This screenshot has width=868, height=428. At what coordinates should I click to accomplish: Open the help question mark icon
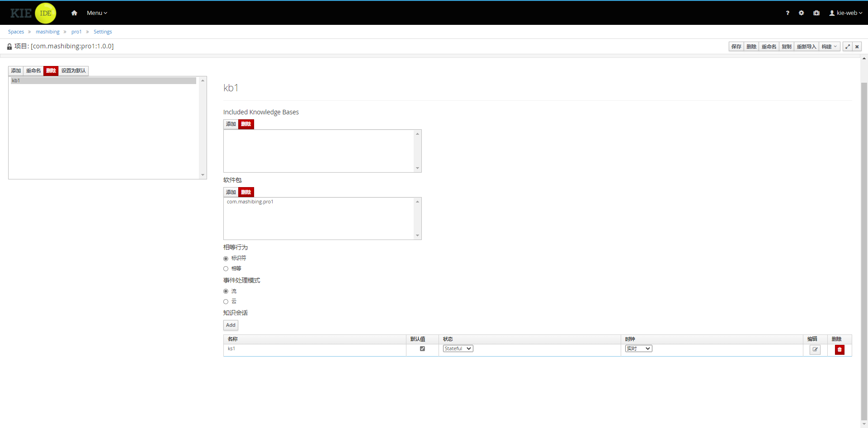pos(788,13)
